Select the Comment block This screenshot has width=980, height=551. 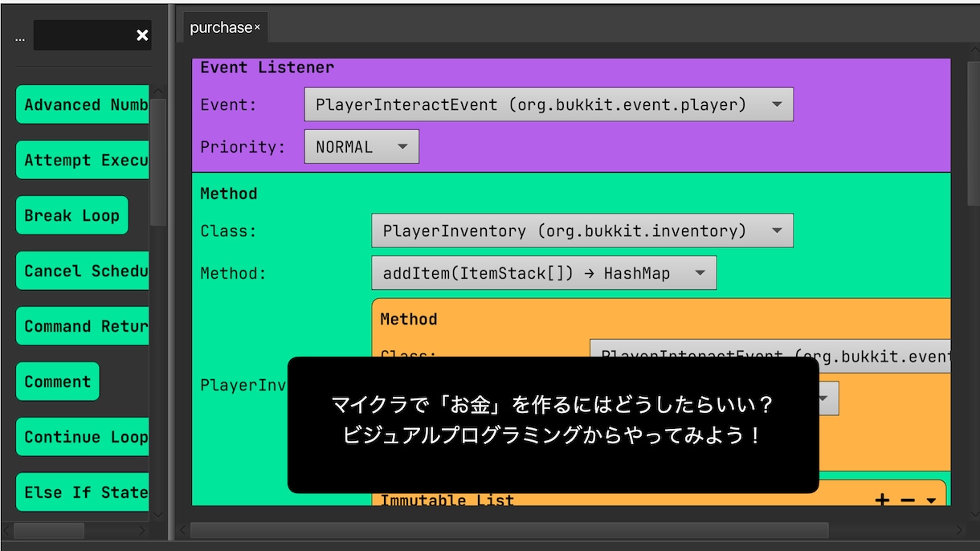tap(58, 382)
